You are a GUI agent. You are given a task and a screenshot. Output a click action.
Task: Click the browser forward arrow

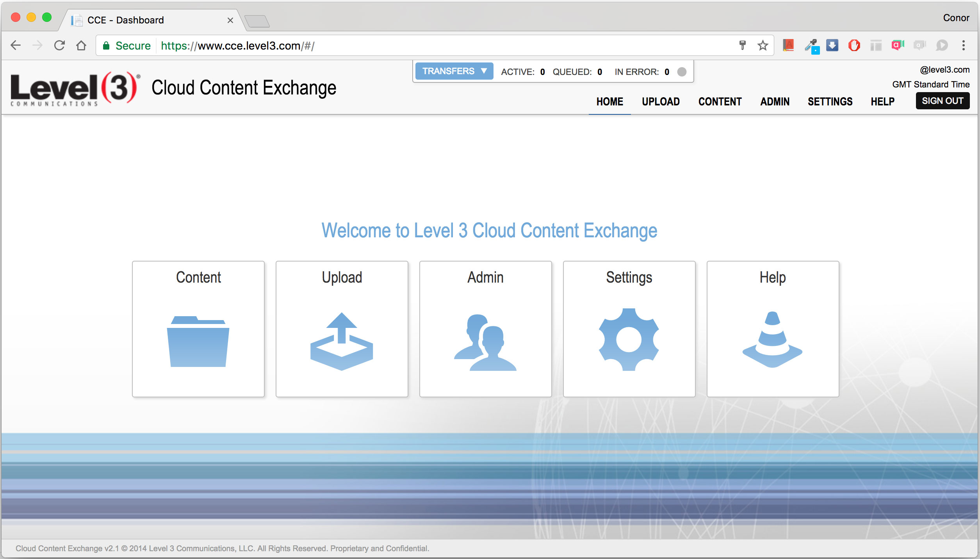point(37,46)
